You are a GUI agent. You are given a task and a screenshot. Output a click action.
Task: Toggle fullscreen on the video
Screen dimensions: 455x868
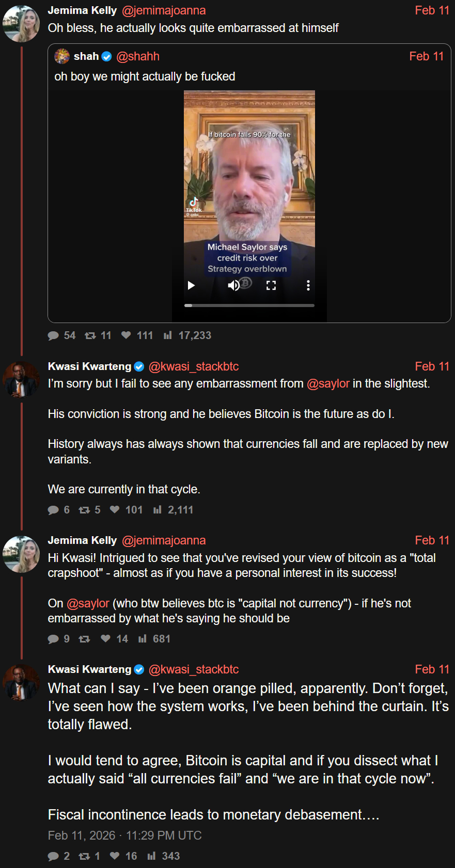271,285
